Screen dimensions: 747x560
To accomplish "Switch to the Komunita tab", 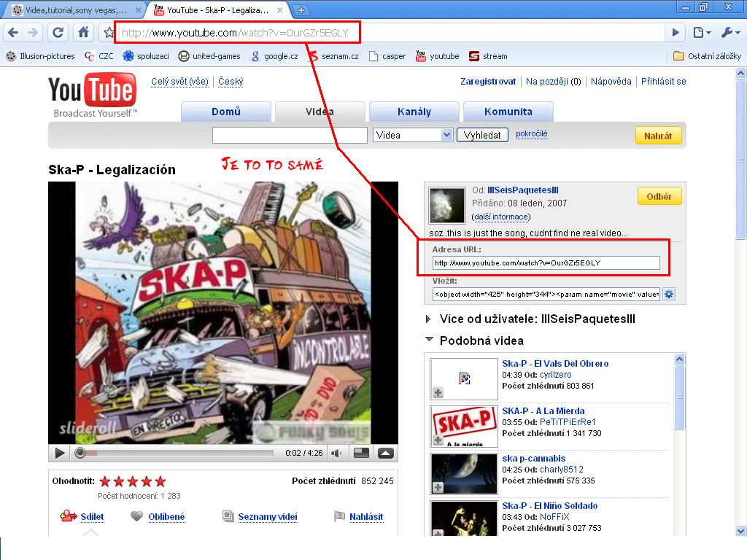I will pyautogui.click(x=508, y=112).
